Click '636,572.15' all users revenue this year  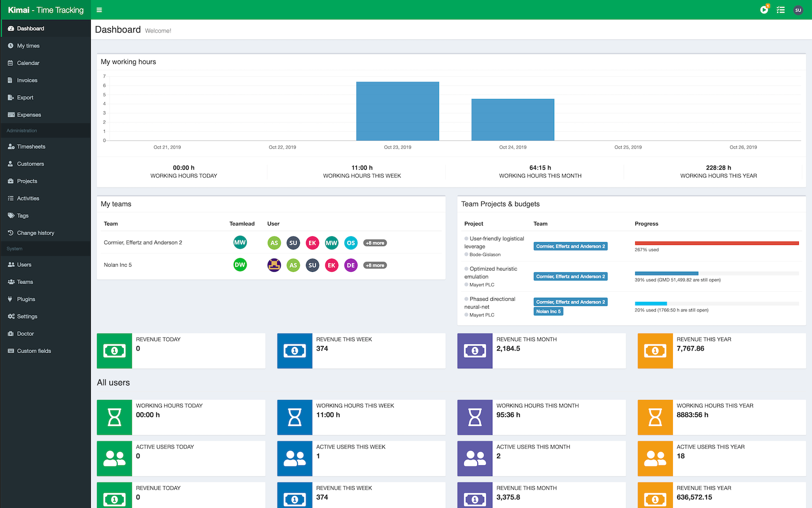694,497
